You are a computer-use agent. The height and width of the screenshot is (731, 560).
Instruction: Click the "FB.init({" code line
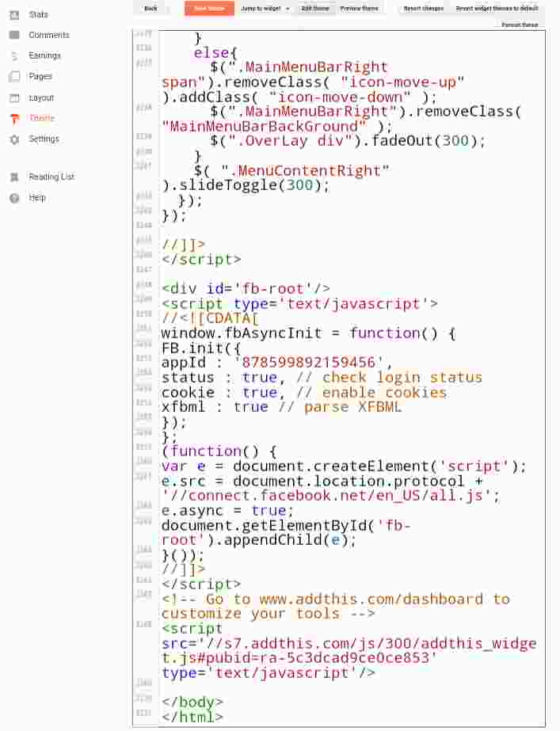(201, 348)
